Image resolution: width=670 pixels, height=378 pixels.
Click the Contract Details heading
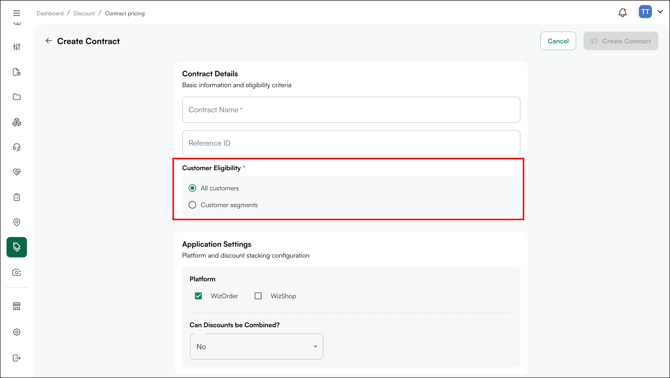[x=210, y=74]
